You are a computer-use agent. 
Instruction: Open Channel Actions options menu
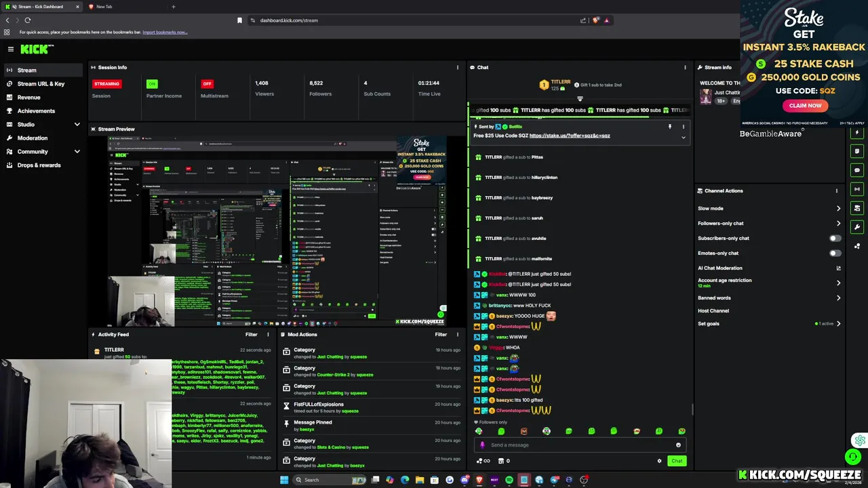click(x=836, y=190)
